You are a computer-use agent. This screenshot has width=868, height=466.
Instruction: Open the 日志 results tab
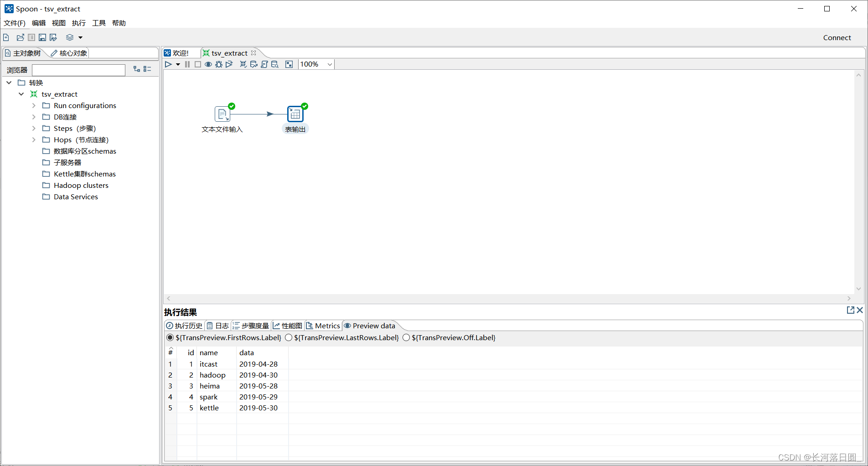click(218, 326)
